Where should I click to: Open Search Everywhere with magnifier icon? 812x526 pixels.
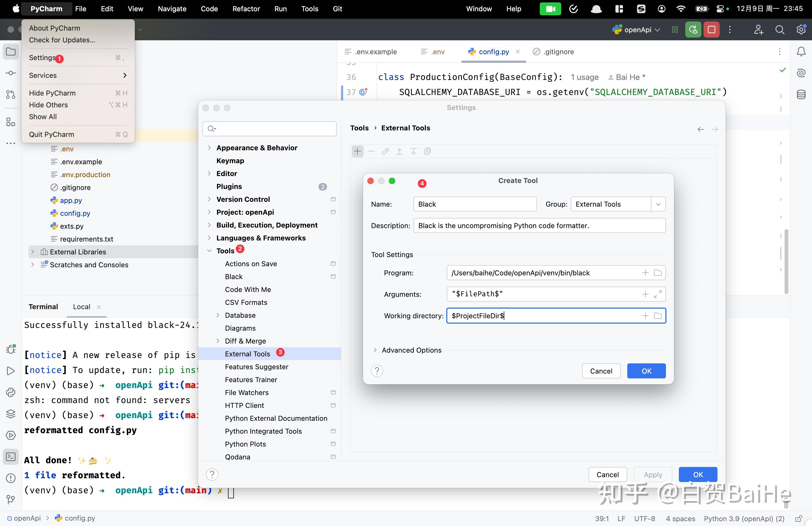780,30
